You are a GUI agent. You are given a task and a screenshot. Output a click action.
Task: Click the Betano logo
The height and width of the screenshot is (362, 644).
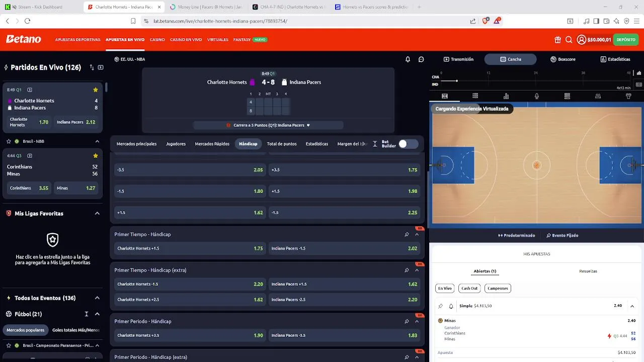click(24, 39)
